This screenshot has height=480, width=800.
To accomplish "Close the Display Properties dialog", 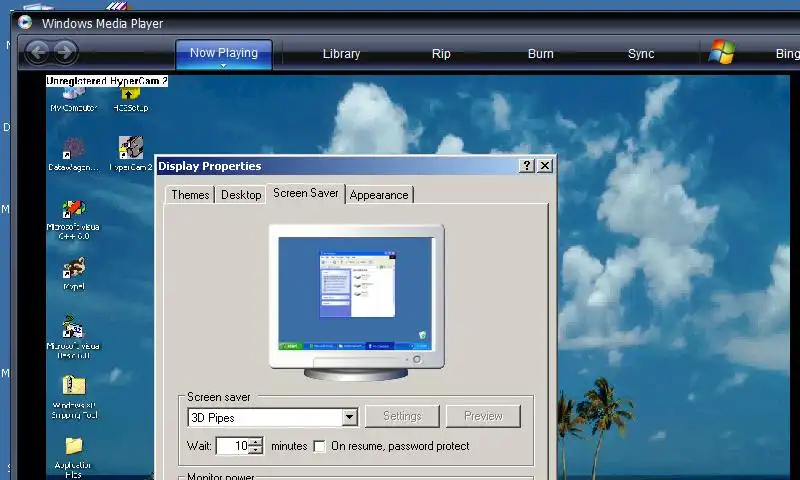I will pos(545,165).
